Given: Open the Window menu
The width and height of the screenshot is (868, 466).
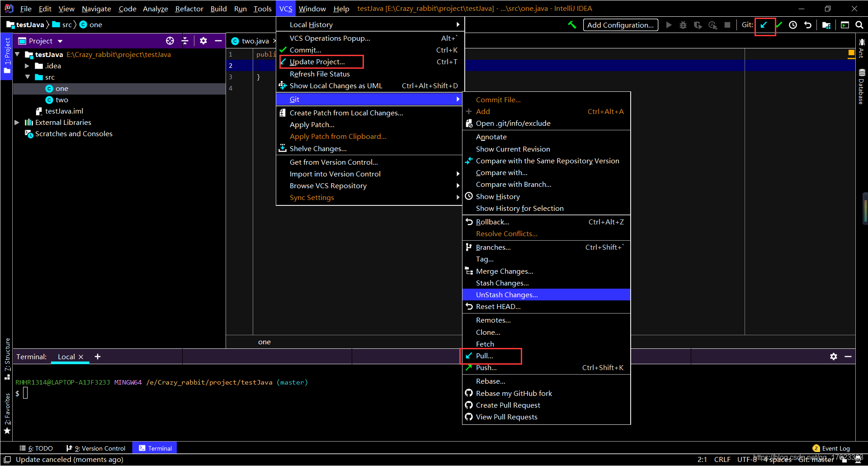Looking at the screenshot, I should 312,9.
